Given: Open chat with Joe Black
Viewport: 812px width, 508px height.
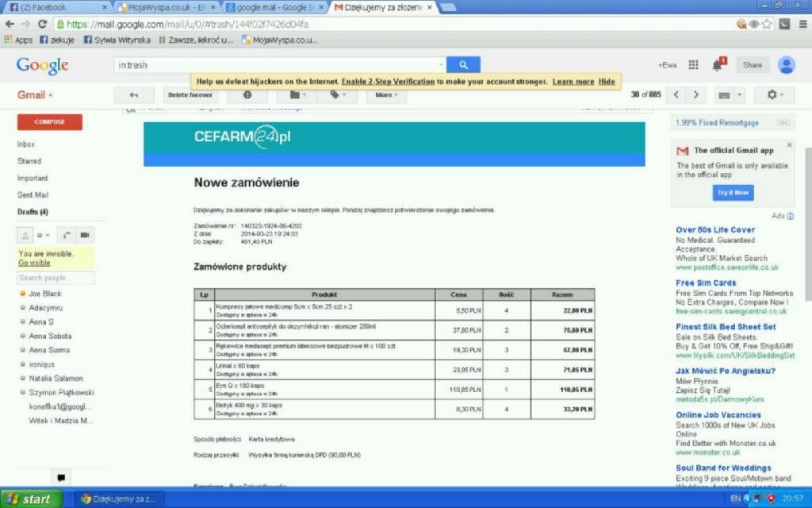Looking at the screenshot, I should (x=44, y=294).
